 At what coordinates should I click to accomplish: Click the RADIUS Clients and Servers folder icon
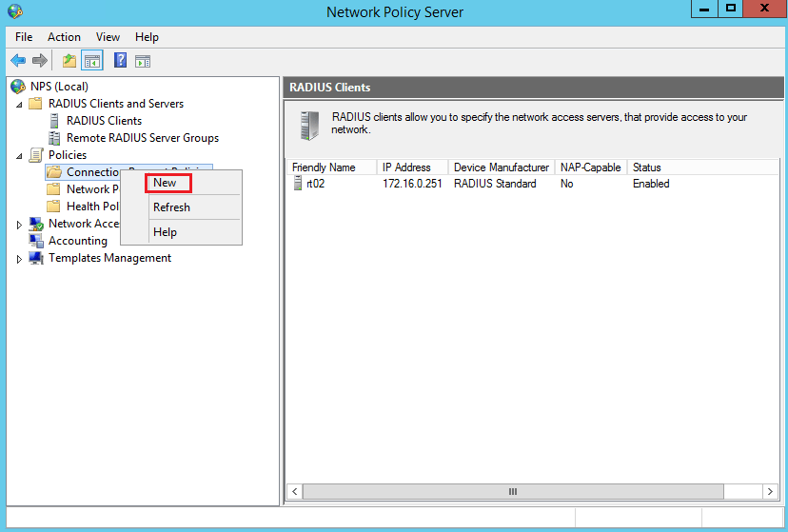click(35, 104)
